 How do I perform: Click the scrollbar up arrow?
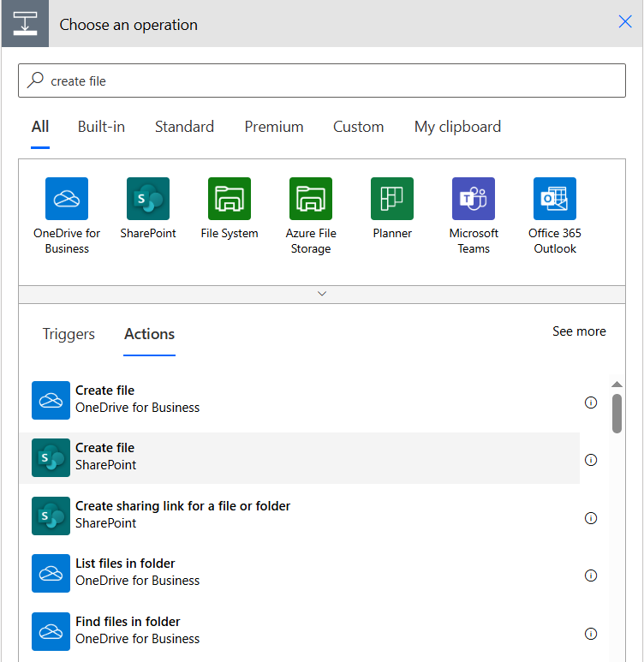coord(617,385)
